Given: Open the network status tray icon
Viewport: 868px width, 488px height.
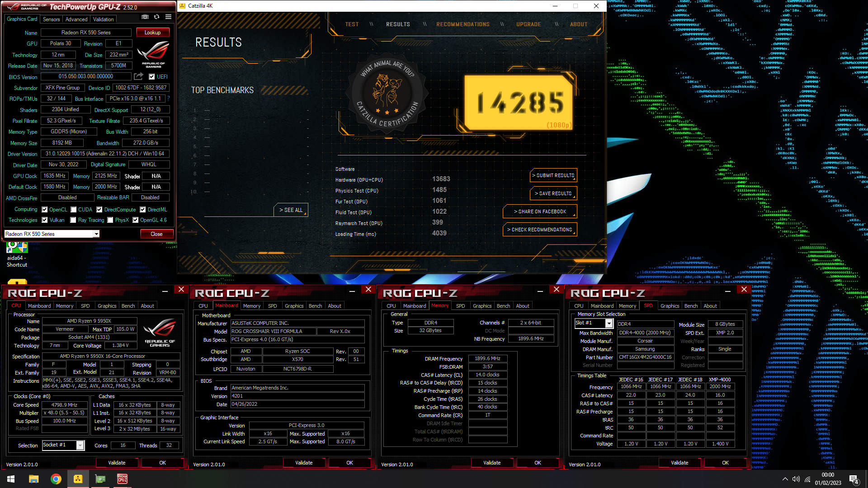Looking at the screenshot, I should tap(807, 479).
